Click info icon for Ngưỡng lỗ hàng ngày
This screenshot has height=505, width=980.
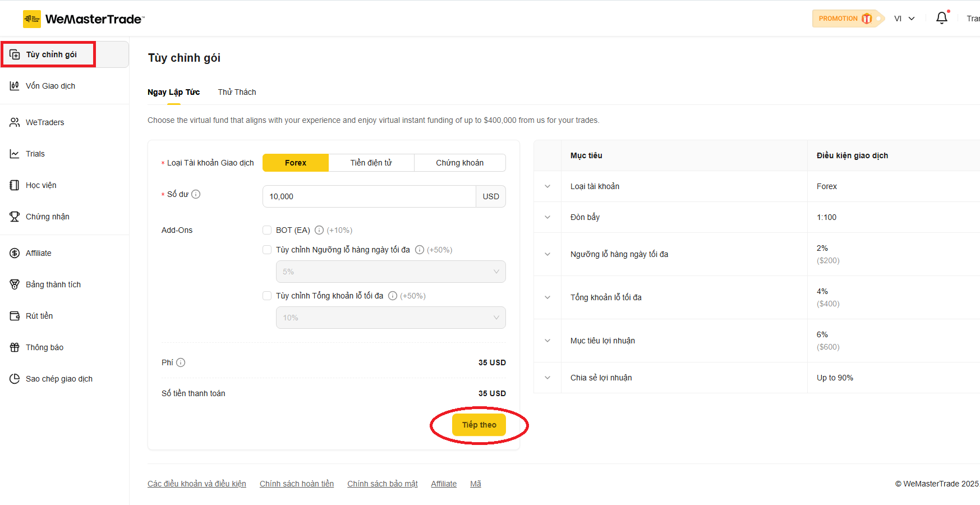(420, 250)
